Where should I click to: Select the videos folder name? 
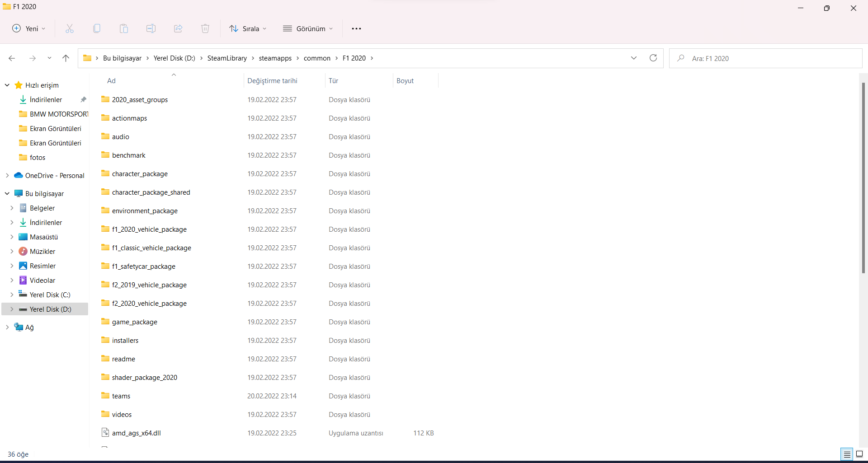[122, 414]
